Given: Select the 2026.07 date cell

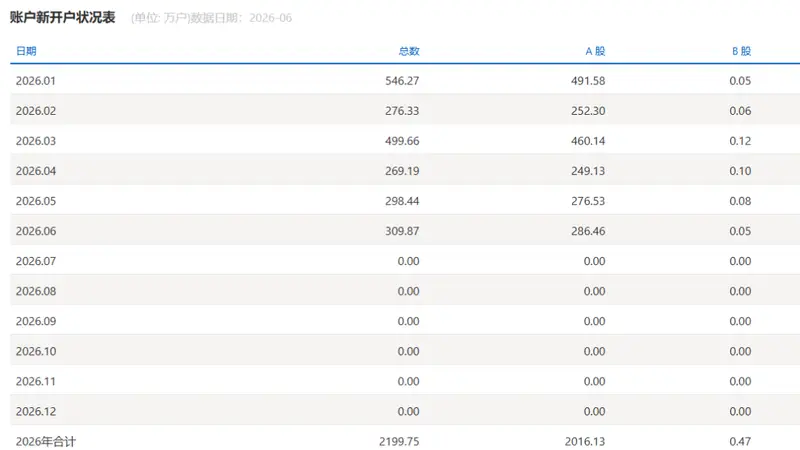Looking at the screenshot, I should pyautogui.click(x=36, y=261).
